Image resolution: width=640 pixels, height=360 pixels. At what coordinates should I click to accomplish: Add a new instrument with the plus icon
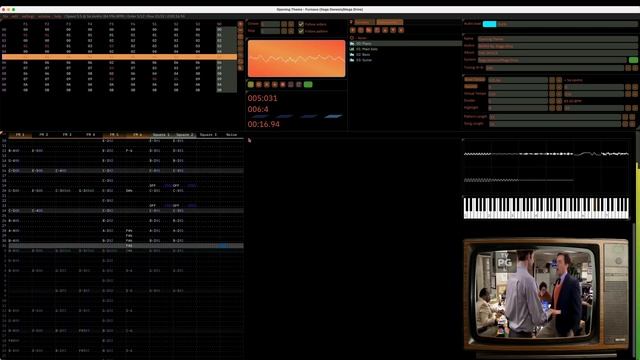[x=353, y=30]
